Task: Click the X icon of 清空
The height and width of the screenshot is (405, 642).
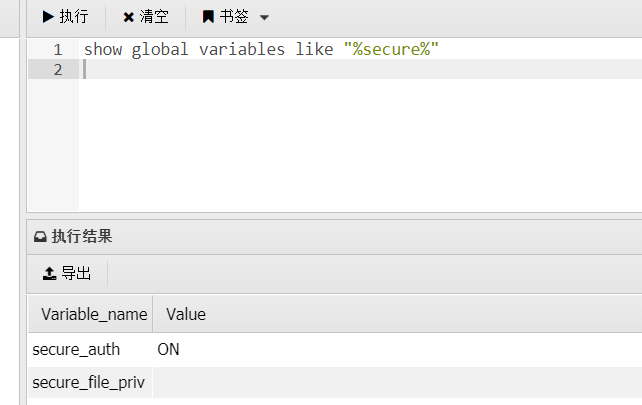Action: (128, 17)
